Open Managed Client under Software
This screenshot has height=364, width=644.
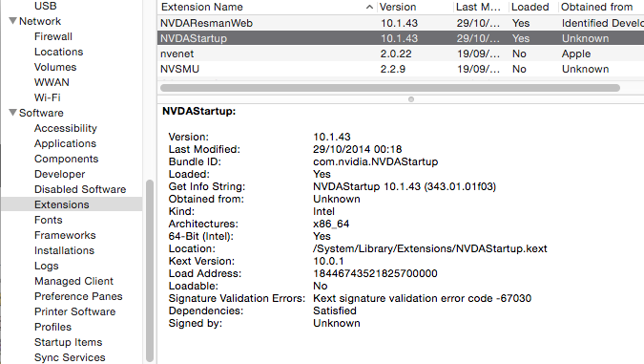[73, 281]
